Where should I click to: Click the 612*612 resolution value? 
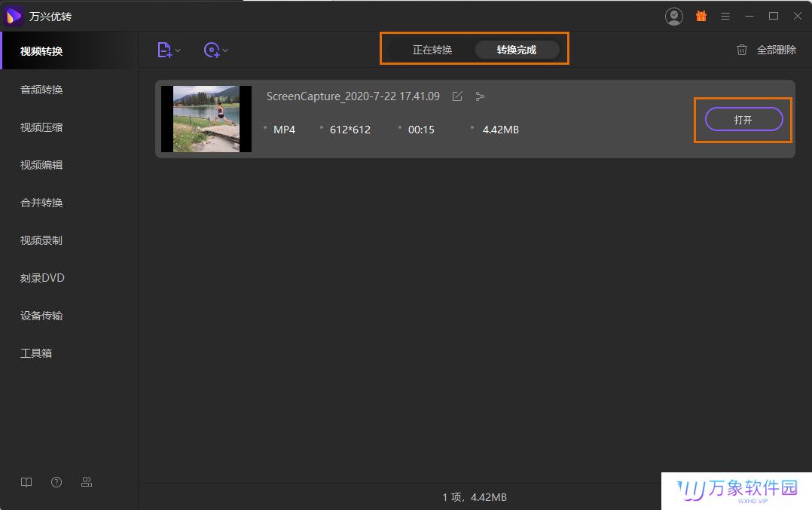coord(350,130)
